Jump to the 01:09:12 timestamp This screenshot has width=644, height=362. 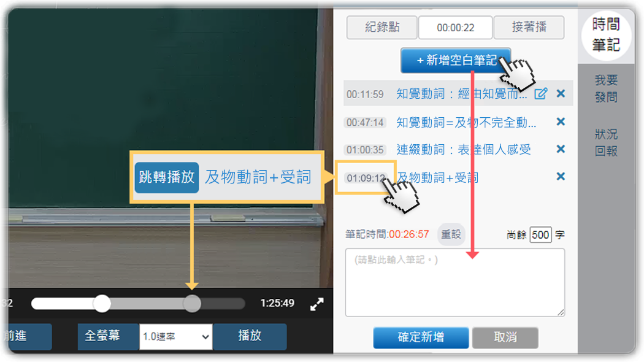[366, 178]
